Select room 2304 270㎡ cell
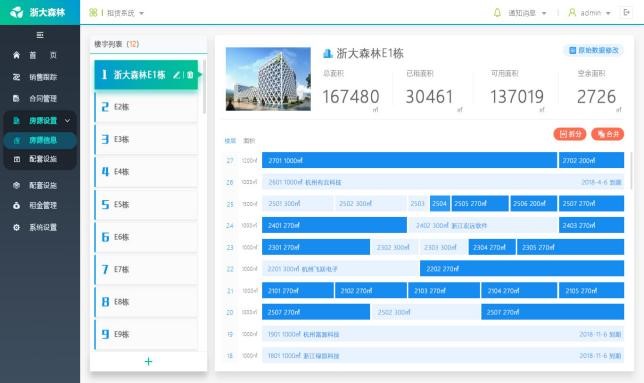Screen dimensions: 644x383 point(492,247)
